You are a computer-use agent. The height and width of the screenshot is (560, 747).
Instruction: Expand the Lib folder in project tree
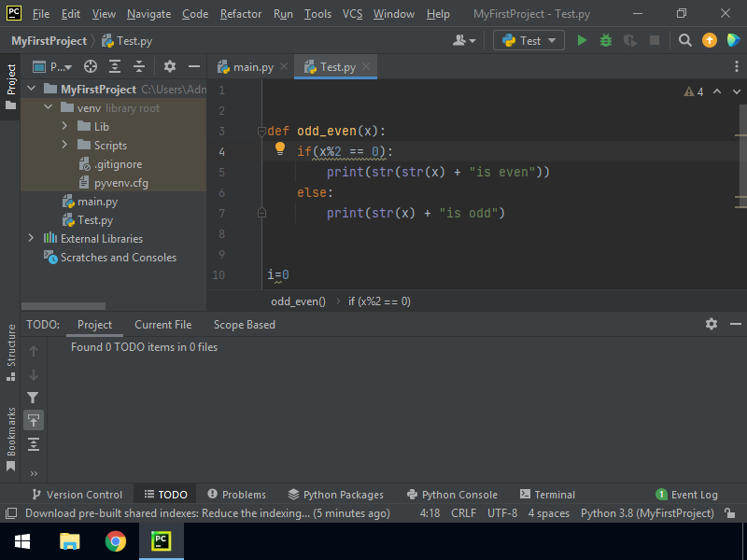tap(65, 127)
